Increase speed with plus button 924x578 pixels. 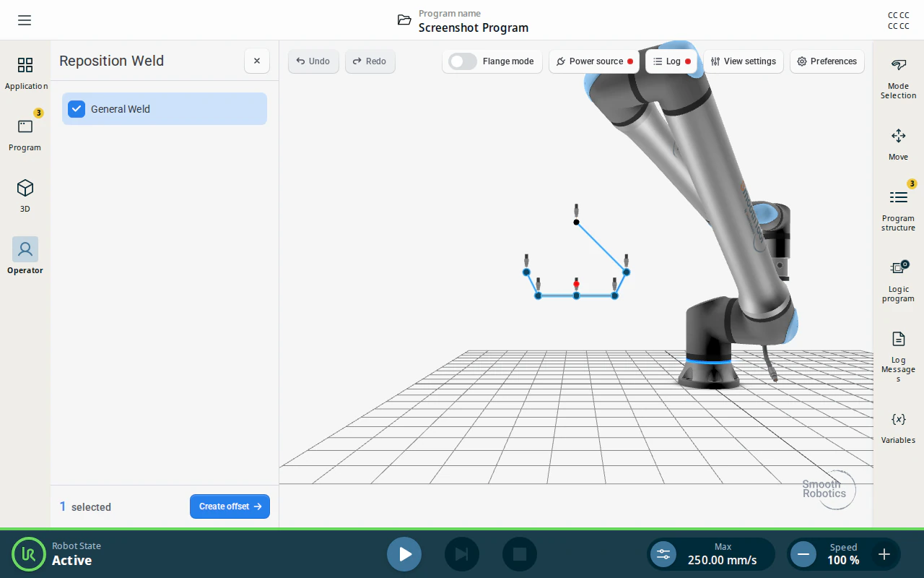(x=884, y=554)
